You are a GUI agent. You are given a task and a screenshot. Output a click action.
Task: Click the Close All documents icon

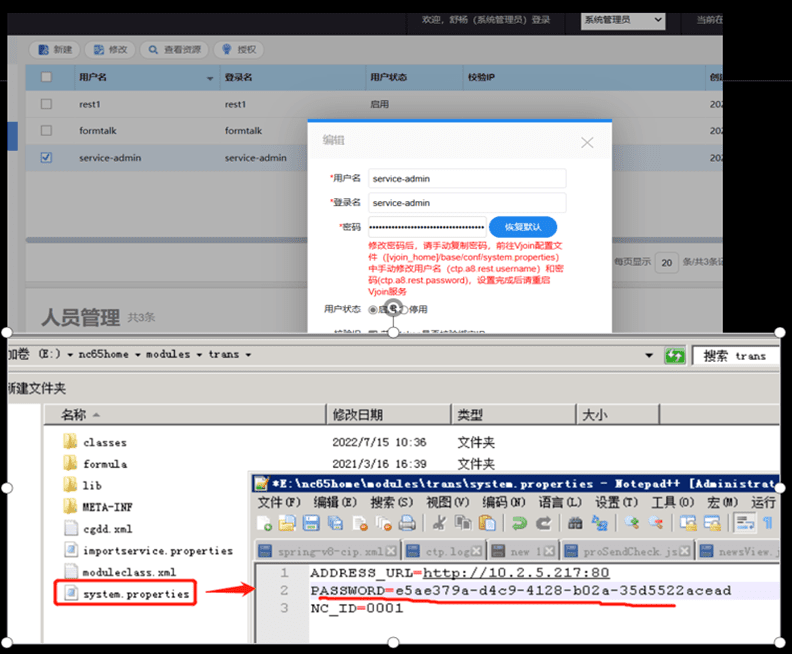coord(383,523)
